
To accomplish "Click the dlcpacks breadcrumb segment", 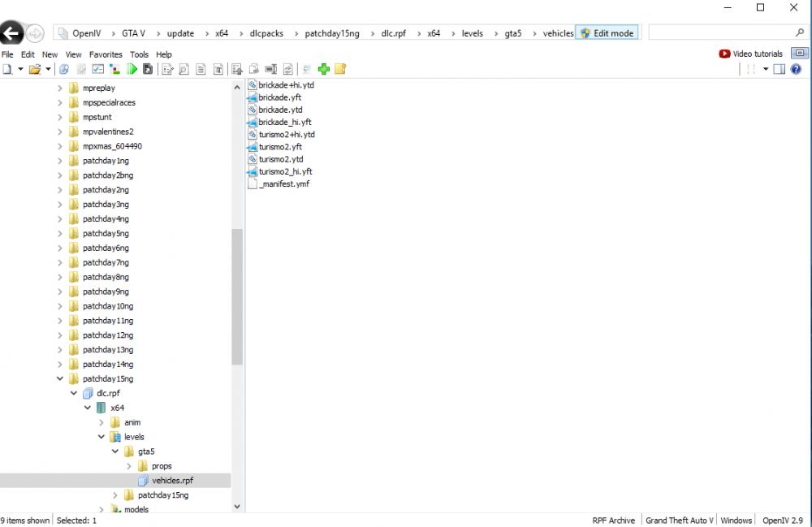I will tap(266, 33).
